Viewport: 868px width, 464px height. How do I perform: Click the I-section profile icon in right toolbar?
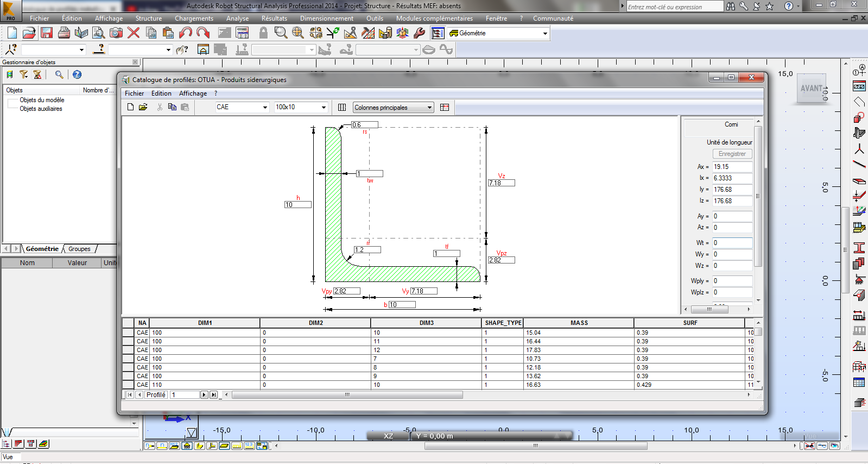[859, 248]
